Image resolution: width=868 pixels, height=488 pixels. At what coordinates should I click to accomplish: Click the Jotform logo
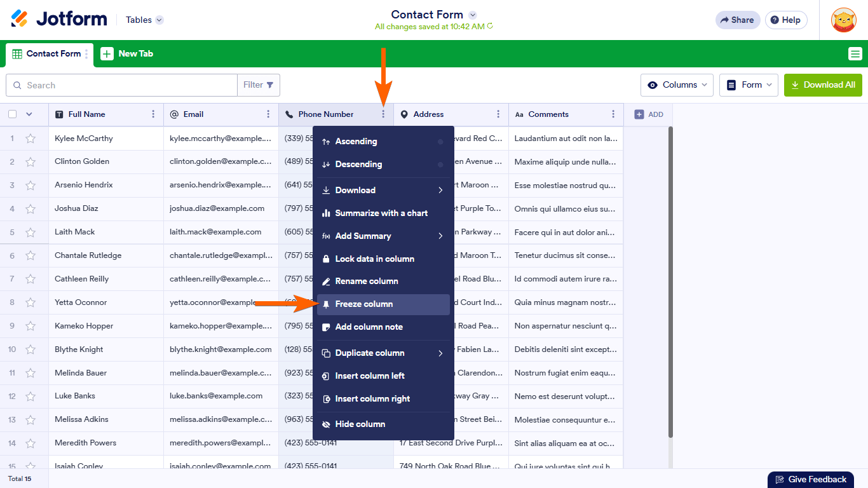pyautogui.click(x=59, y=19)
